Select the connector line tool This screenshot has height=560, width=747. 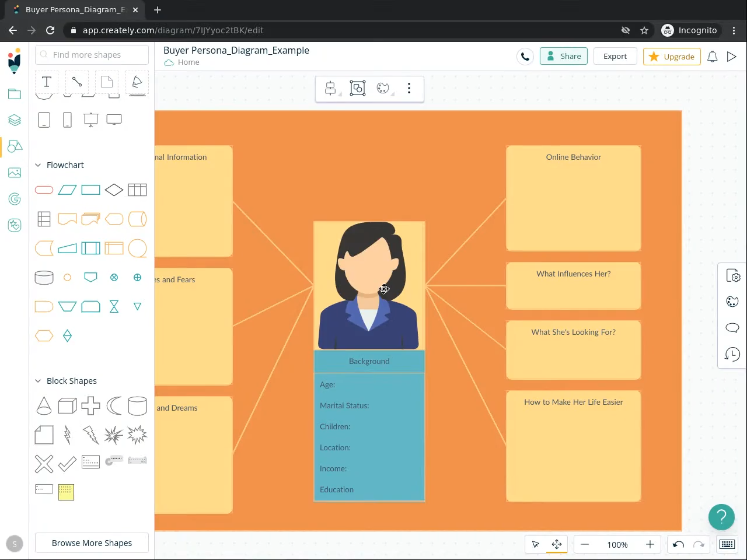[77, 82]
